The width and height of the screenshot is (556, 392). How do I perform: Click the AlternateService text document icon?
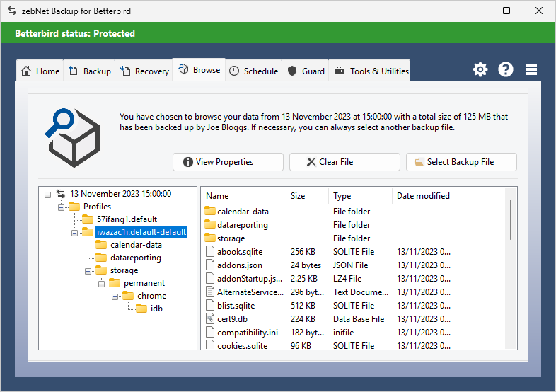209,292
